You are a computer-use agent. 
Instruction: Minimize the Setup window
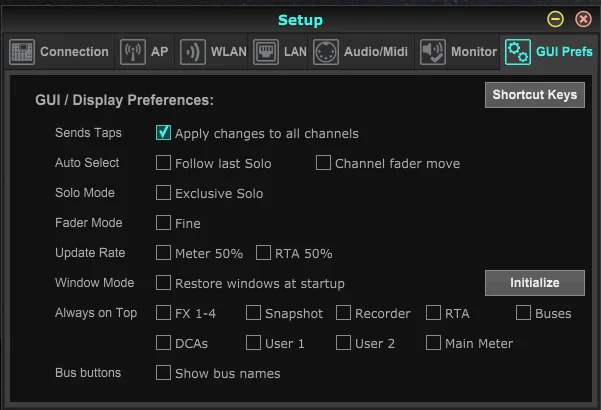click(555, 19)
